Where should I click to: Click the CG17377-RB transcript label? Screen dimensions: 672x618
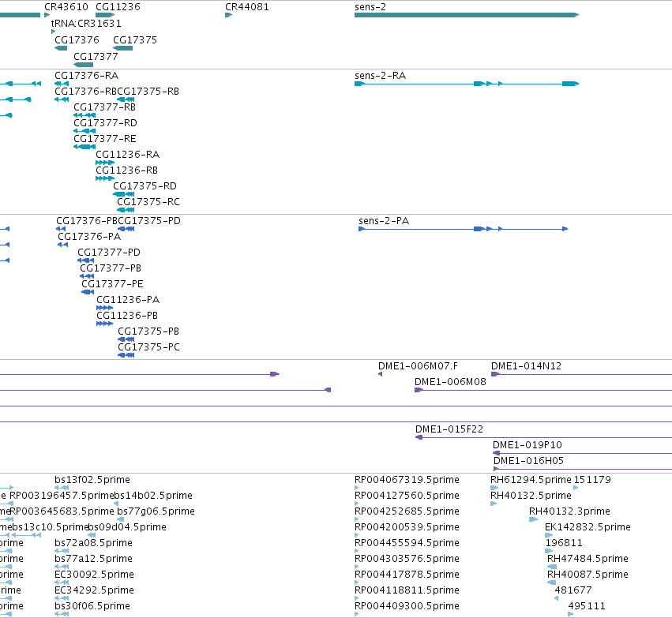tap(104, 107)
